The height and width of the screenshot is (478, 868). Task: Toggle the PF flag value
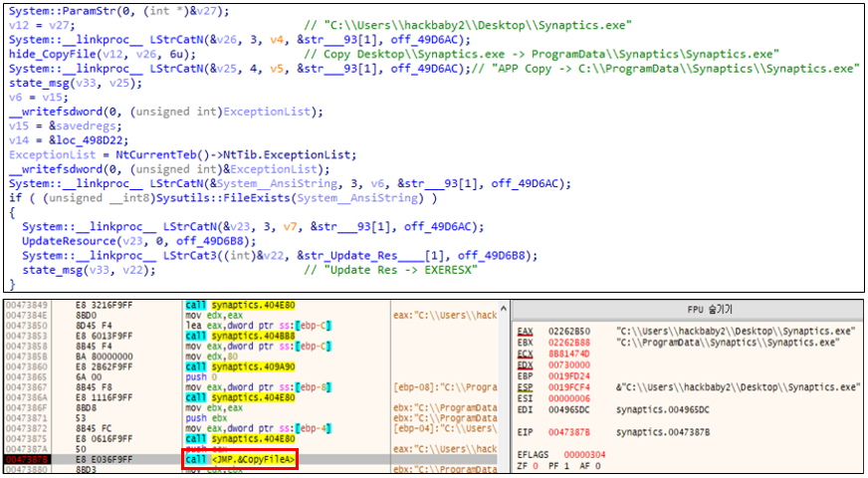pos(566,466)
